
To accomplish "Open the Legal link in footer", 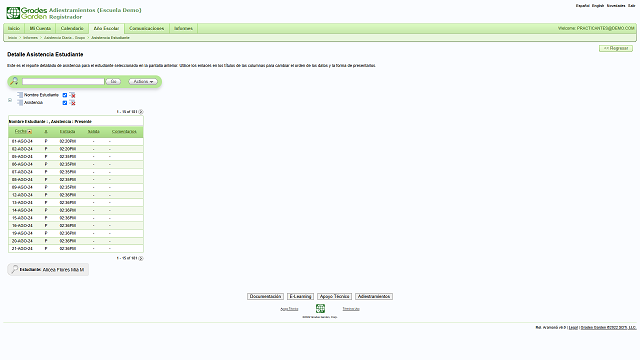I will click(x=573, y=327).
